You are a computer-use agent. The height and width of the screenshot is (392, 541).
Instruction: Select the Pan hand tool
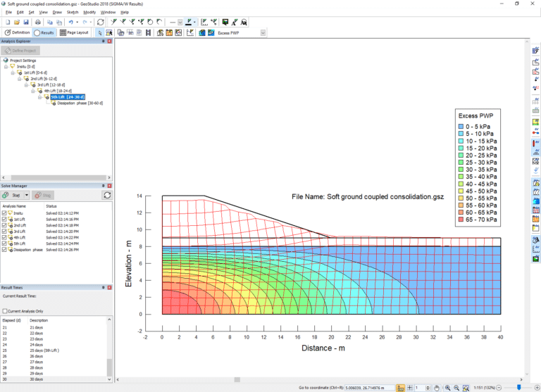coord(437,387)
